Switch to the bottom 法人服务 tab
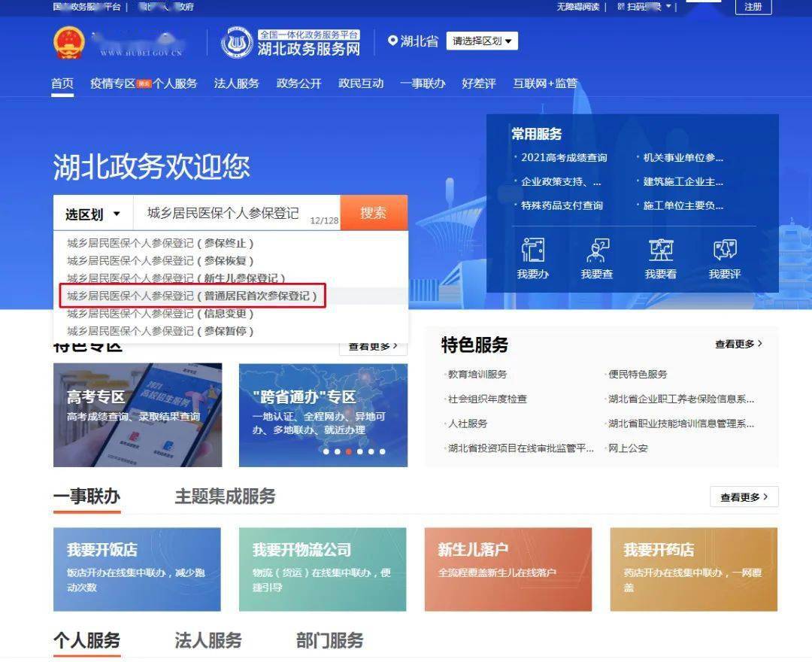This screenshot has height=662, width=812. pos(208,641)
